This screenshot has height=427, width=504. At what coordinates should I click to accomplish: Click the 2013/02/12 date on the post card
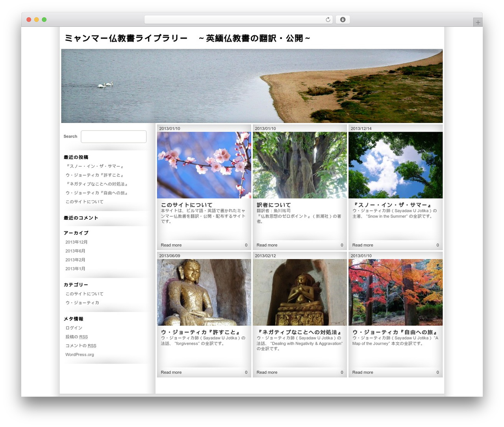click(265, 256)
